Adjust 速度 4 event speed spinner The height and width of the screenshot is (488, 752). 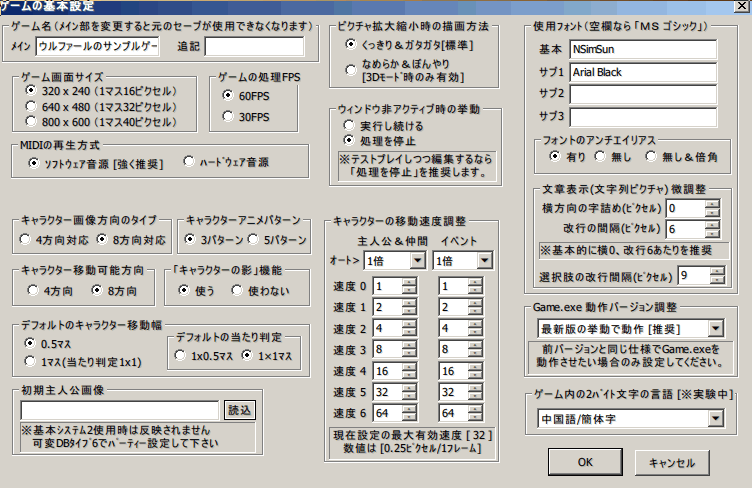pos(475,371)
